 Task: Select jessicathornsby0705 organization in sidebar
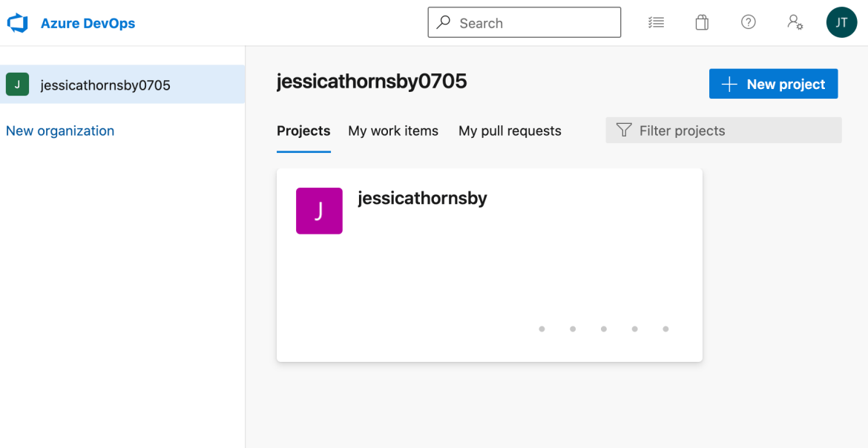click(x=105, y=85)
